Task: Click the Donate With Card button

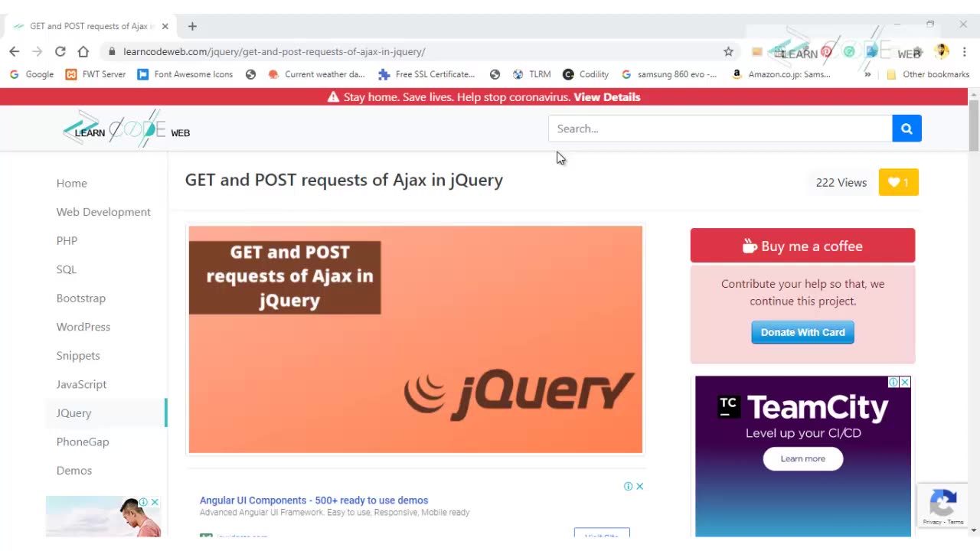Action: click(x=802, y=332)
